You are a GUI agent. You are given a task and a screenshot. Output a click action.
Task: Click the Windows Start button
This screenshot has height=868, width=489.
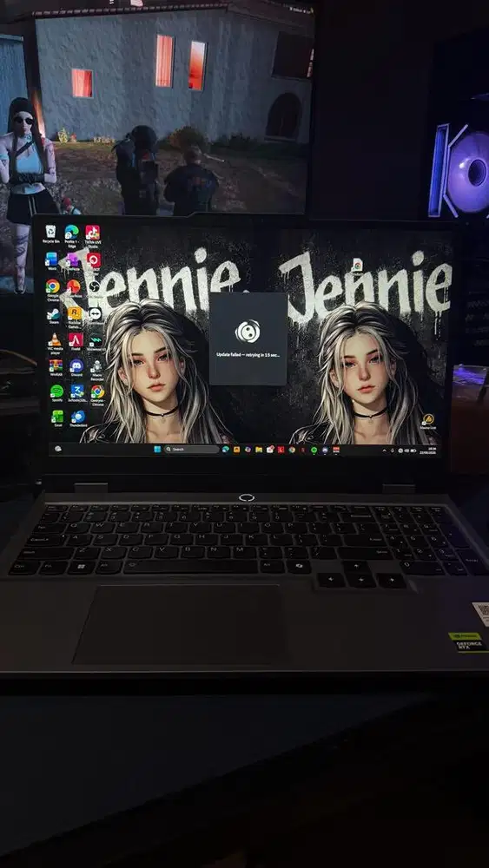tap(157, 449)
